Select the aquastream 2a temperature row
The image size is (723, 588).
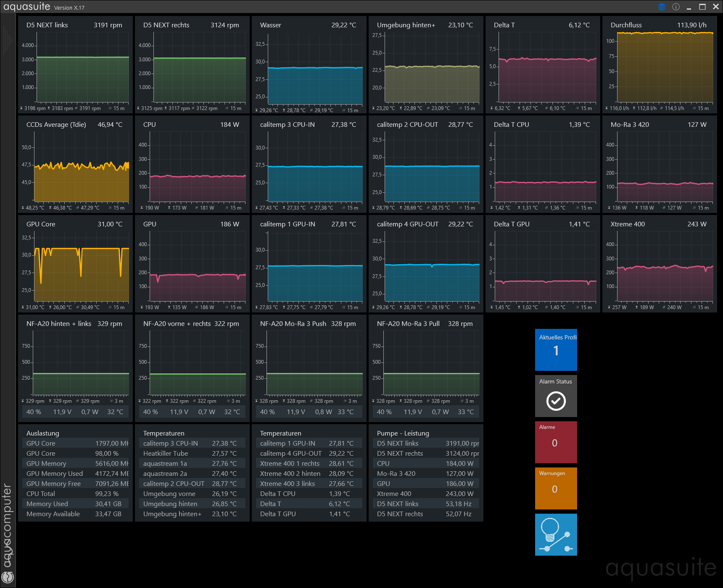[192, 473]
